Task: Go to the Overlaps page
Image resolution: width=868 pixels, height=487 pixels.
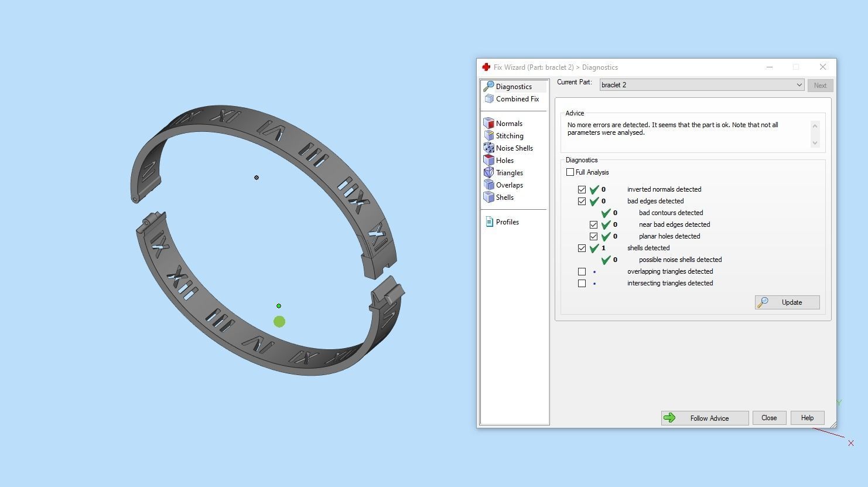Action: 510,185
